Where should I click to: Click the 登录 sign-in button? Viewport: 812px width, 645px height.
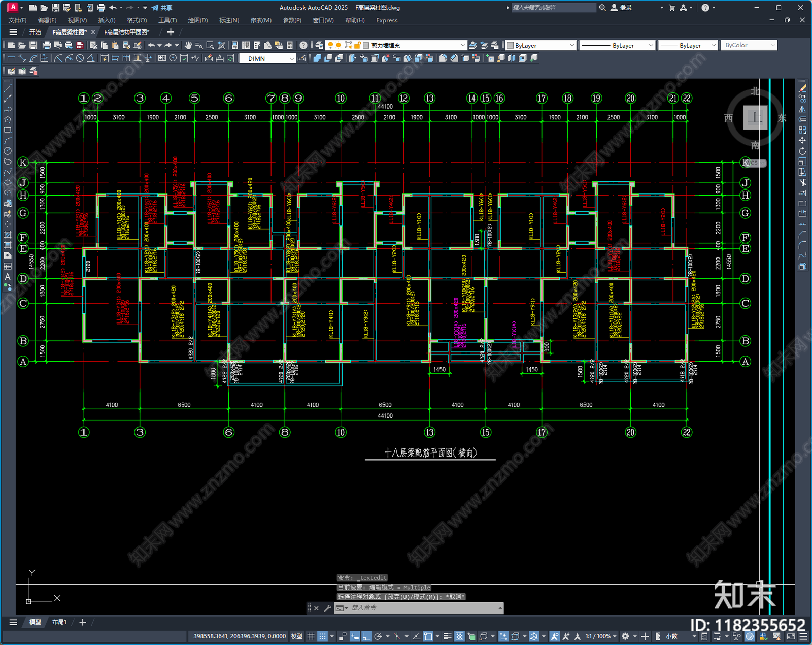(621, 8)
